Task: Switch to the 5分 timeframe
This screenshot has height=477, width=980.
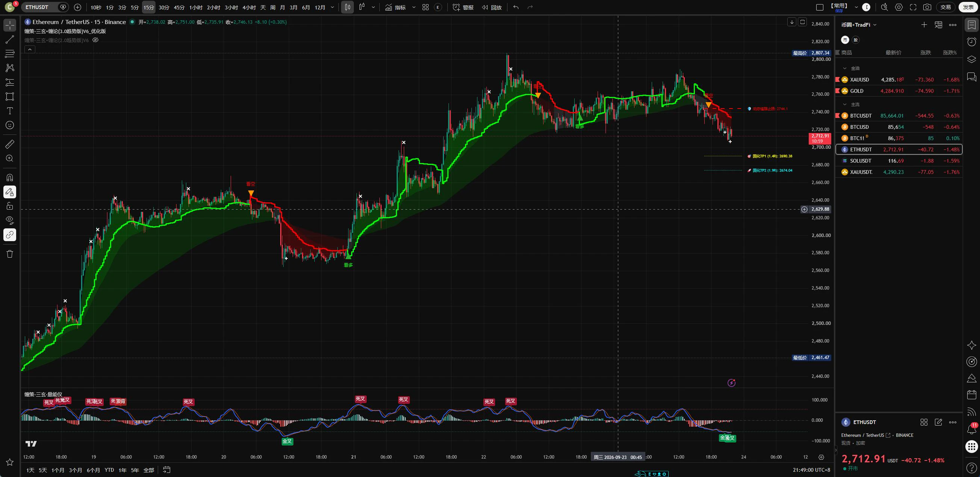Action: [135, 7]
